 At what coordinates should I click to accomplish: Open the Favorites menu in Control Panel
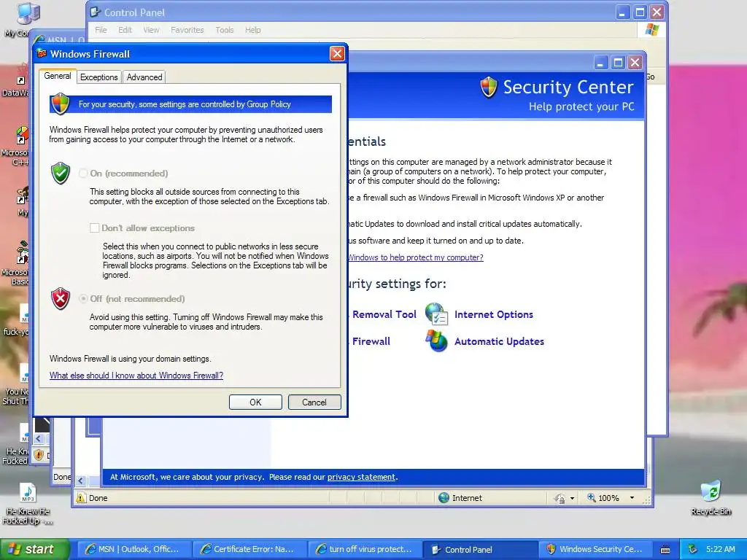(187, 30)
